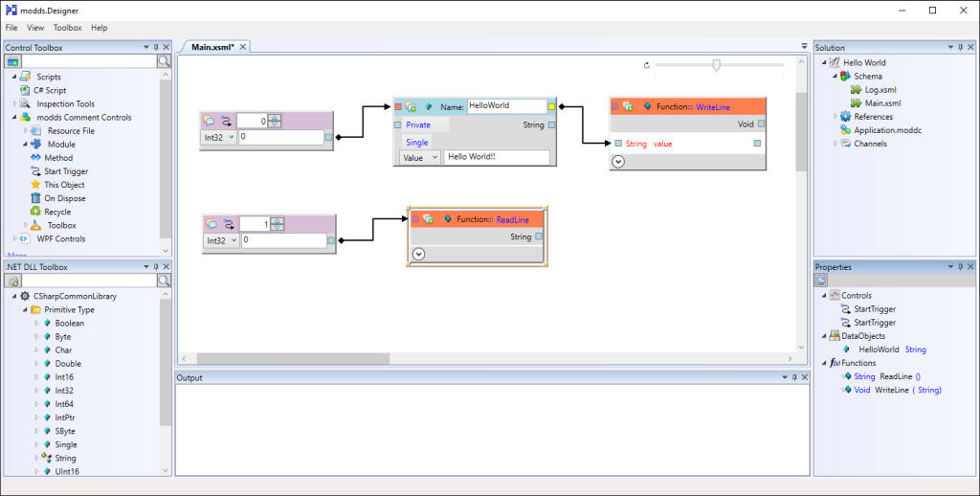980x496 pixels.
Task: Click yellow output port of HelloWorld node
Action: 551,107
